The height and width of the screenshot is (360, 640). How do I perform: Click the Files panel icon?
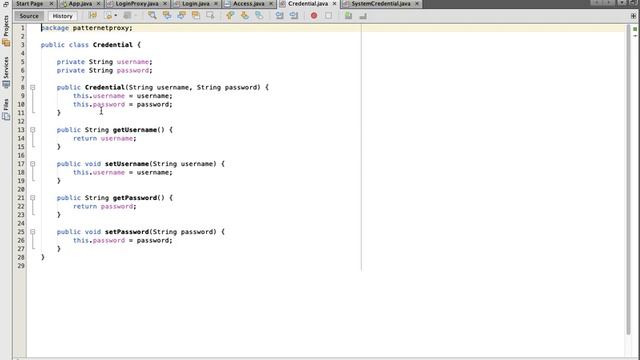tap(6, 116)
